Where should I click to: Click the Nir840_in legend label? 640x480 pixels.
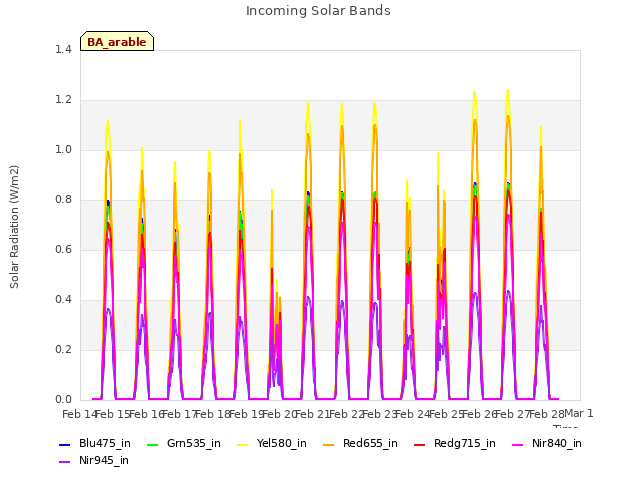click(x=556, y=443)
